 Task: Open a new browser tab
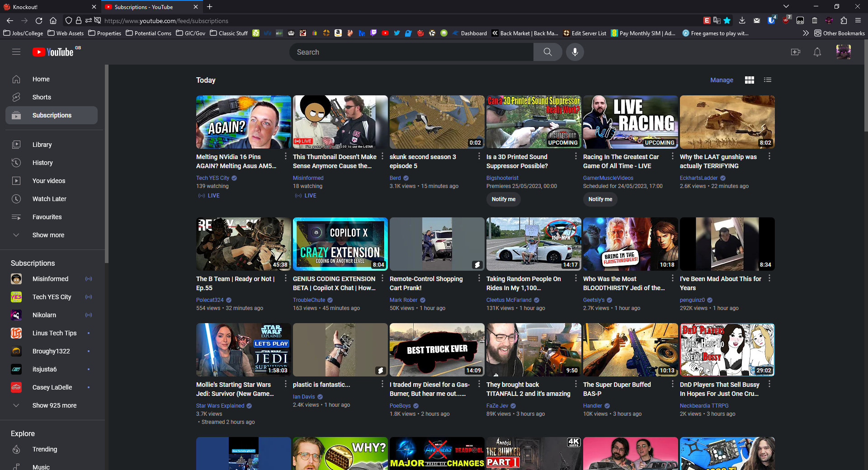(210, 7)
